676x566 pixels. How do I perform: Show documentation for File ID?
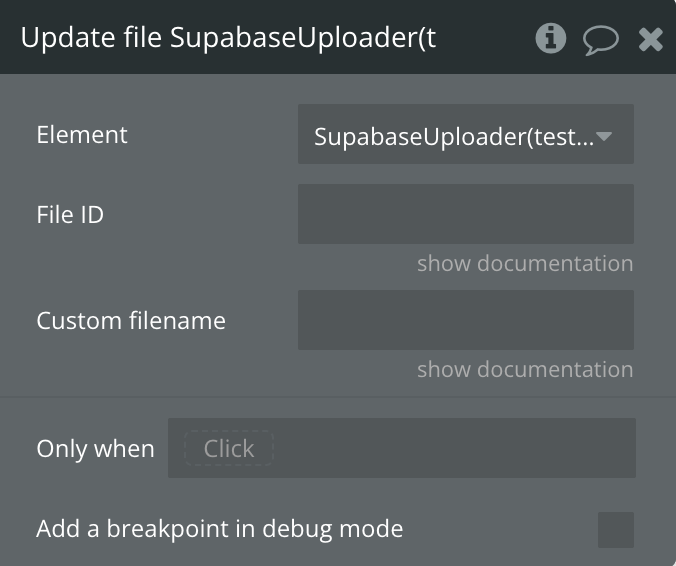pos(525,264)
